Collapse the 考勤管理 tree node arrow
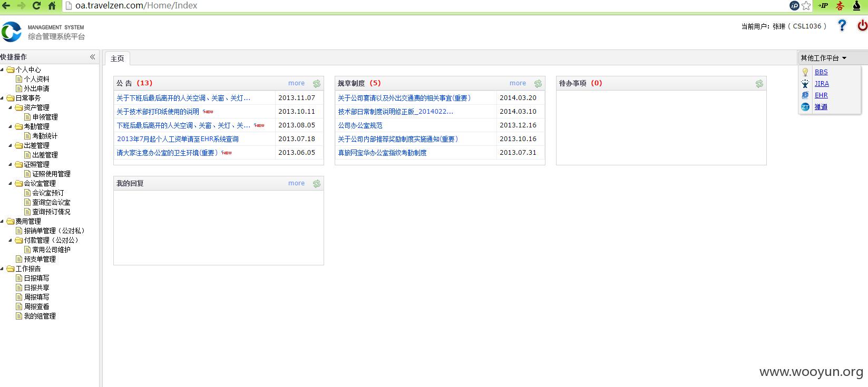 point(11,126)
